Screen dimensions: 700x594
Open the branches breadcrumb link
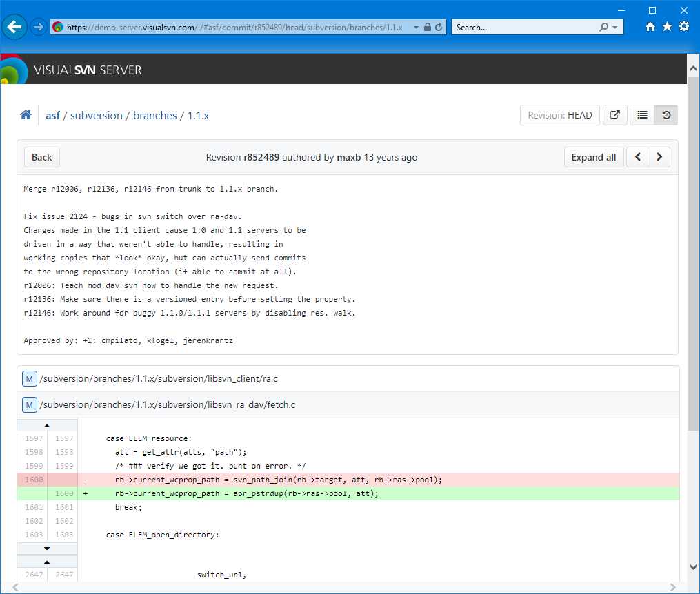155,116
